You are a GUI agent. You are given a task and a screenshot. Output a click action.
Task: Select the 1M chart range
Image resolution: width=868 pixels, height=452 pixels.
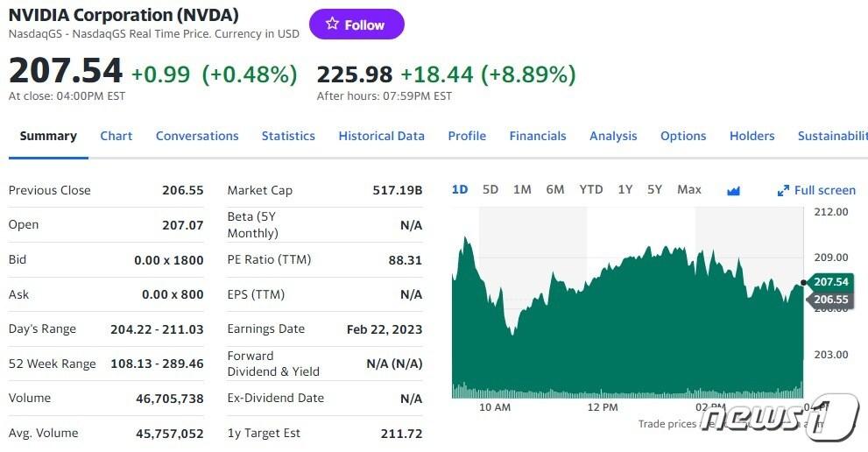point(522,189)
